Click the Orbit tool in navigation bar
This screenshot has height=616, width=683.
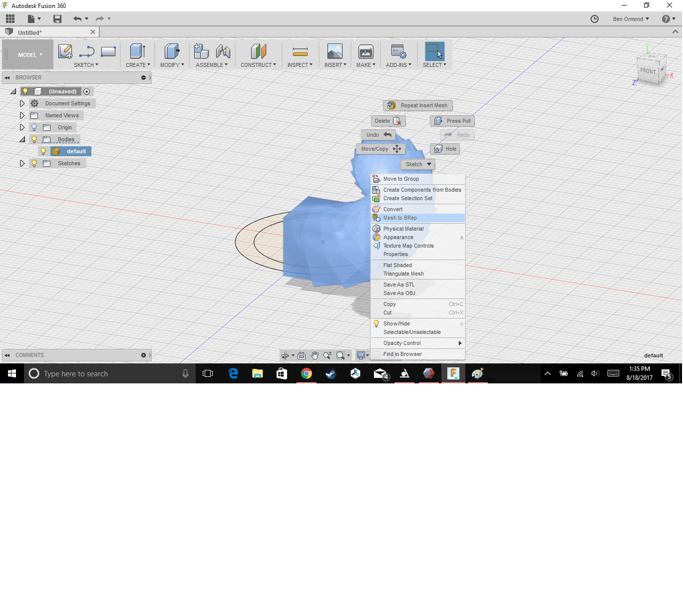[x=285, y=355]
